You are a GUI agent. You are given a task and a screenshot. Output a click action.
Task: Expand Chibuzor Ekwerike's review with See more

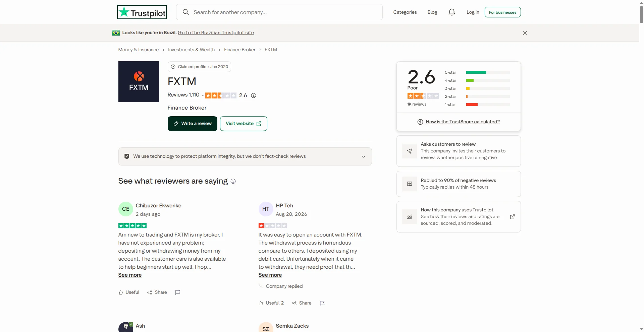coord(130,275)
